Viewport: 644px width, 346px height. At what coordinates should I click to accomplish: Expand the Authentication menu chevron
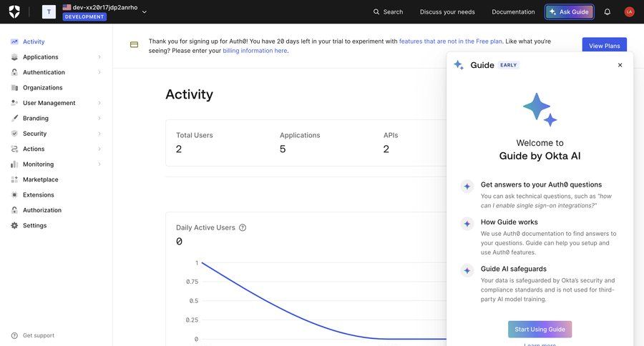(x=99, y=72)
